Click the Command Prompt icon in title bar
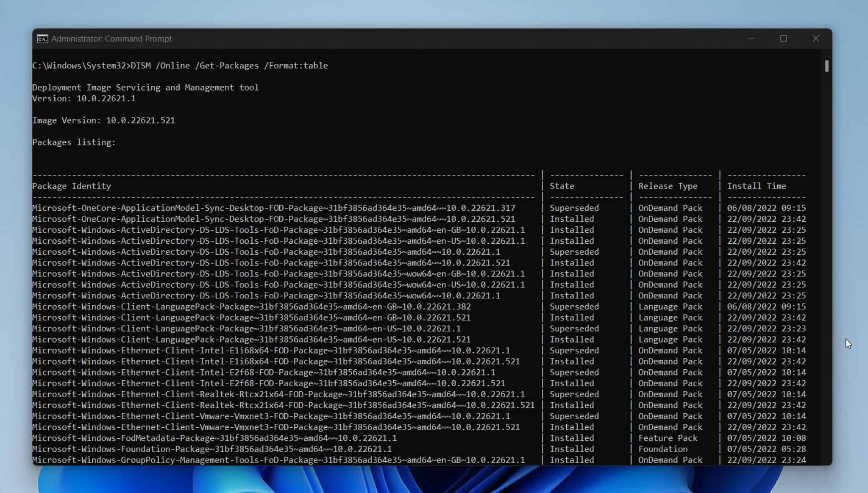This screenshot has width=868, height=493. pos(42,39)
